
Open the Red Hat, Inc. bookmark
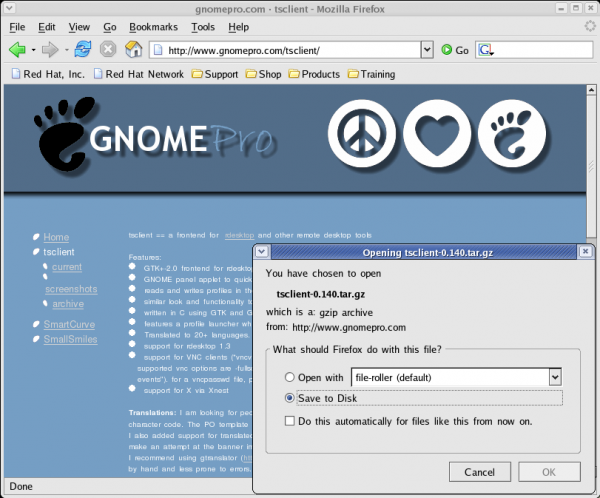(x=48, y=74)
